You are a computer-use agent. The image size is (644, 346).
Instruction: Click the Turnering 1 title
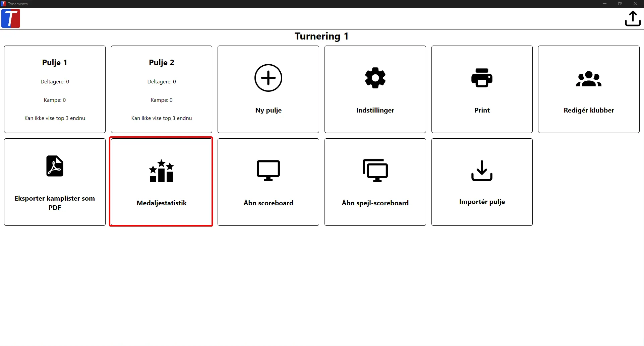[321, 36]
